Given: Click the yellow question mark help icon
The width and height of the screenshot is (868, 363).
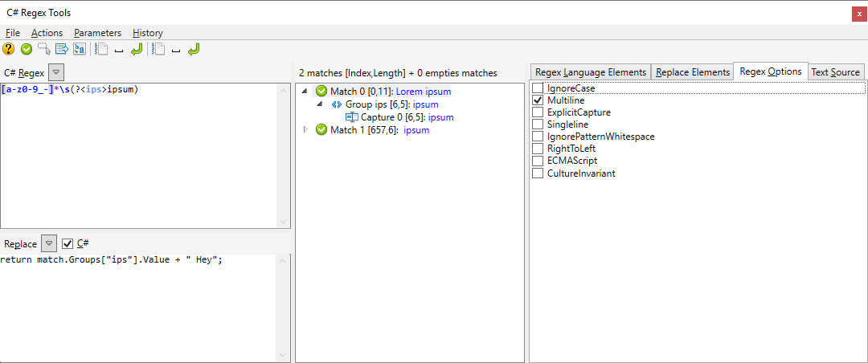Looking at the screenshot, I should pos(9,50).
